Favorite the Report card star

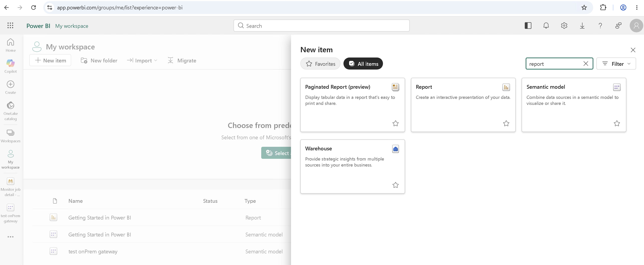[x=506, y=123]
